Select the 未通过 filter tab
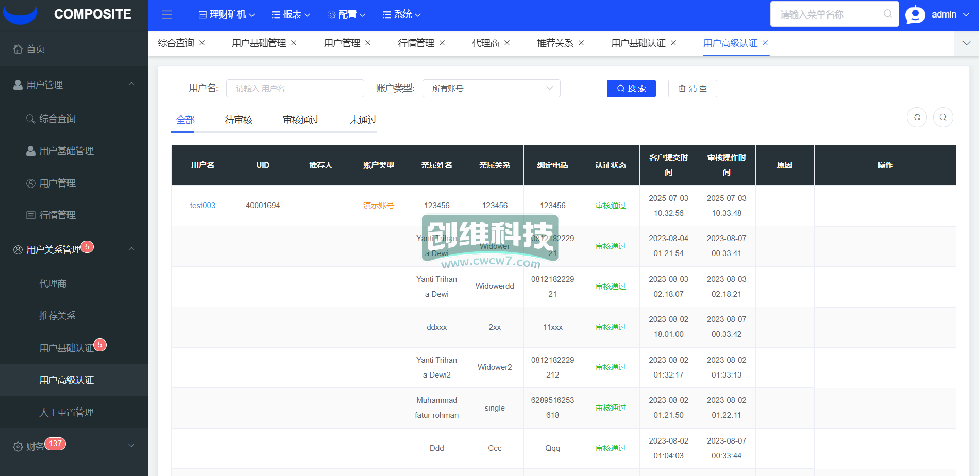980x476 pixels. click(x=363, y=120)
